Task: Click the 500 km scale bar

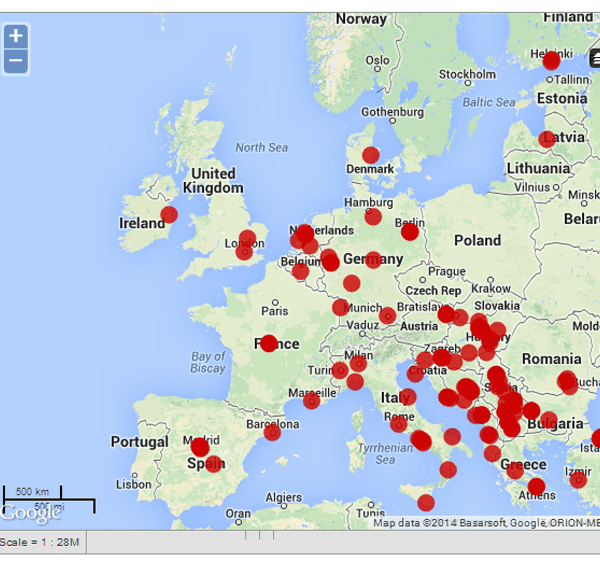Action: (33, 492)
